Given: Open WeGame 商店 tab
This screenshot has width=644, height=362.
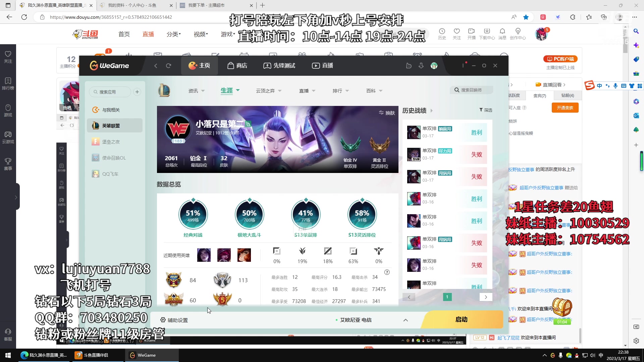Looking at the screenshot, I should pyautogui.click(x=237, y=66).
